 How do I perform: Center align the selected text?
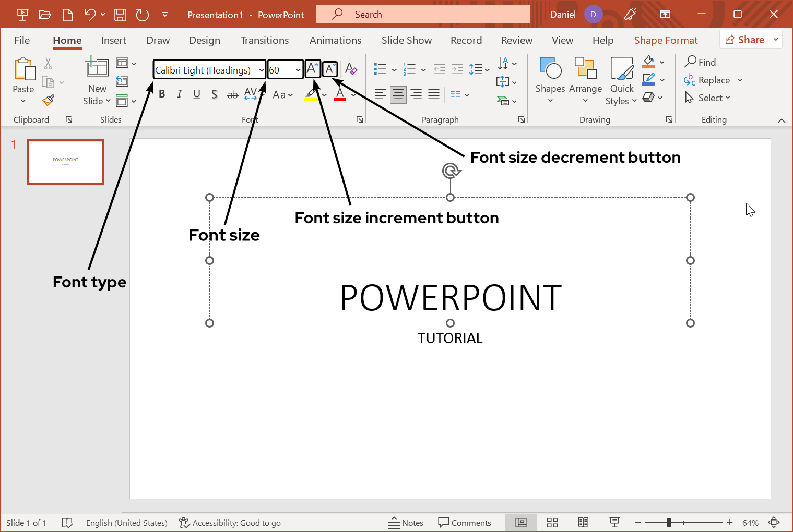click(398, 94)
